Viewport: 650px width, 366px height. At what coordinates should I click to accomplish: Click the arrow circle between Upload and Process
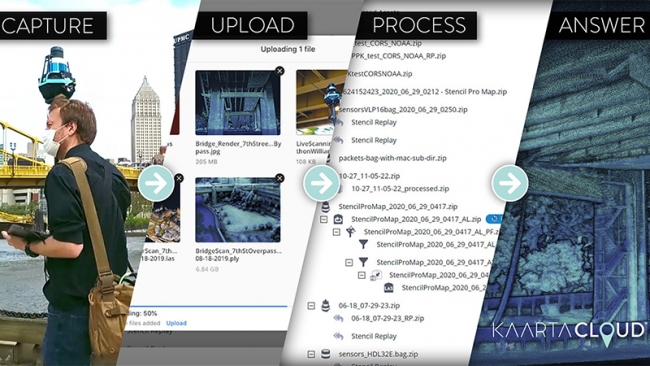pyautogui.click(x=321, y=183)
